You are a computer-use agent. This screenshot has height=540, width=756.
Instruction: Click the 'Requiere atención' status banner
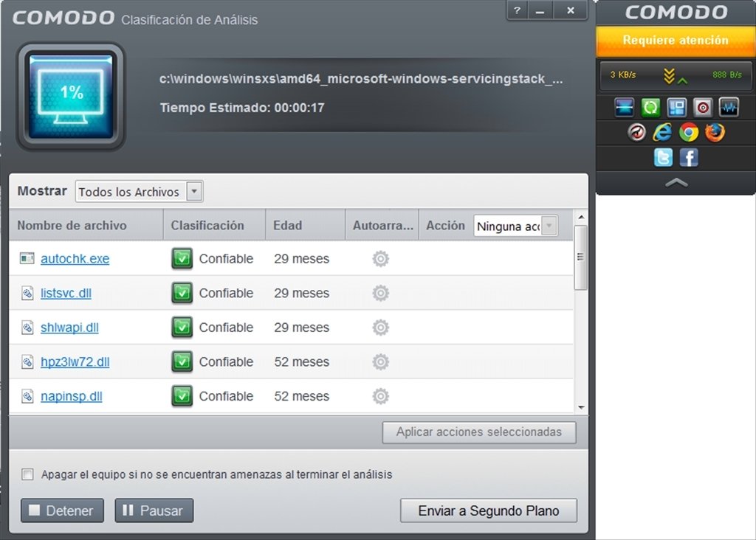click(x=676, y=41)
